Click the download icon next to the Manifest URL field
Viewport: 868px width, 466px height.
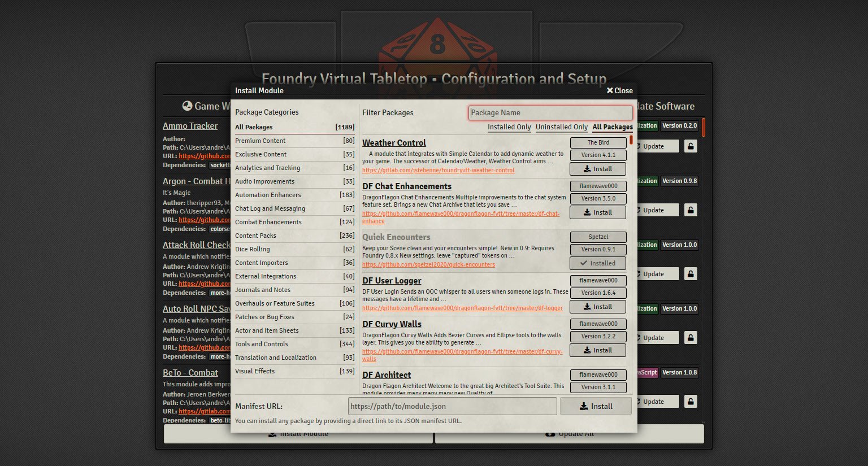click(x=582, y=406)
